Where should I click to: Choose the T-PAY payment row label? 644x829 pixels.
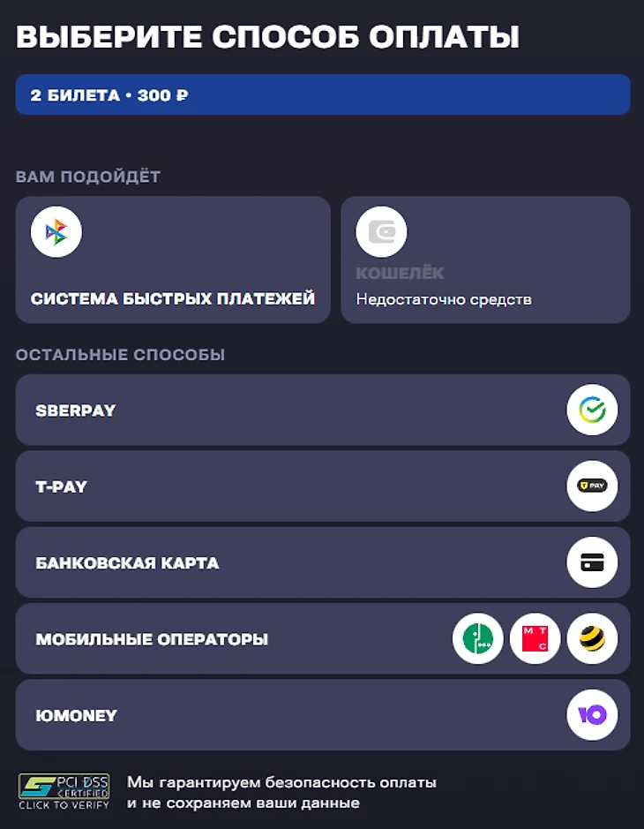pos(62,486)
